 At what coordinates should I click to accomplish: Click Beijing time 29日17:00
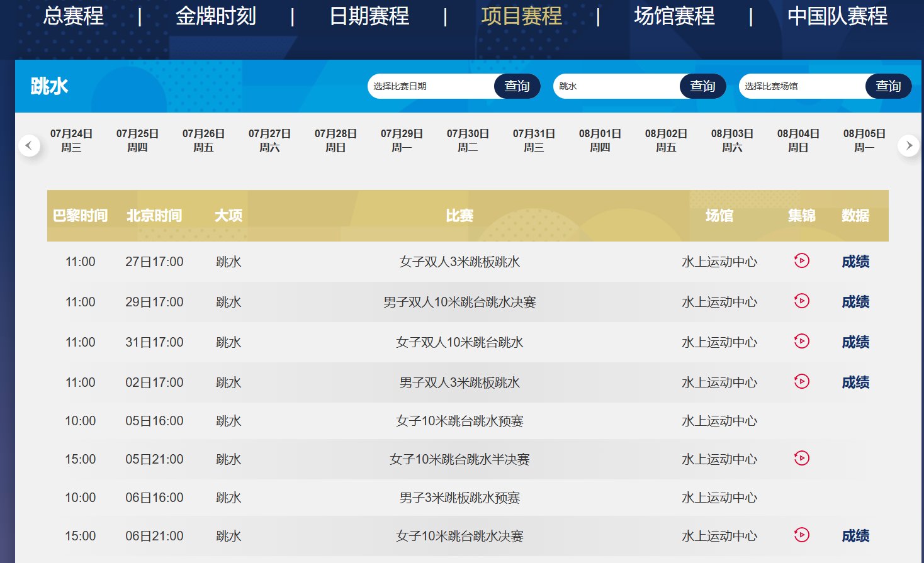pos(154,302)
